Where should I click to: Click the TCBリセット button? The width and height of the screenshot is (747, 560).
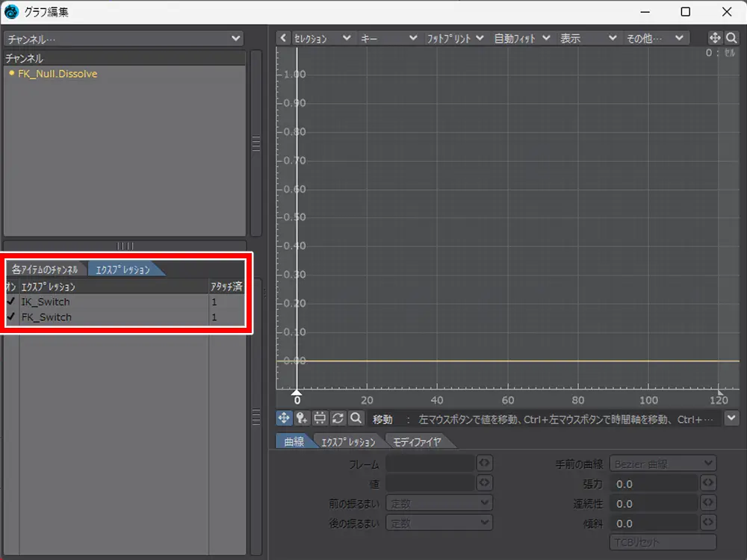point(663,542)
